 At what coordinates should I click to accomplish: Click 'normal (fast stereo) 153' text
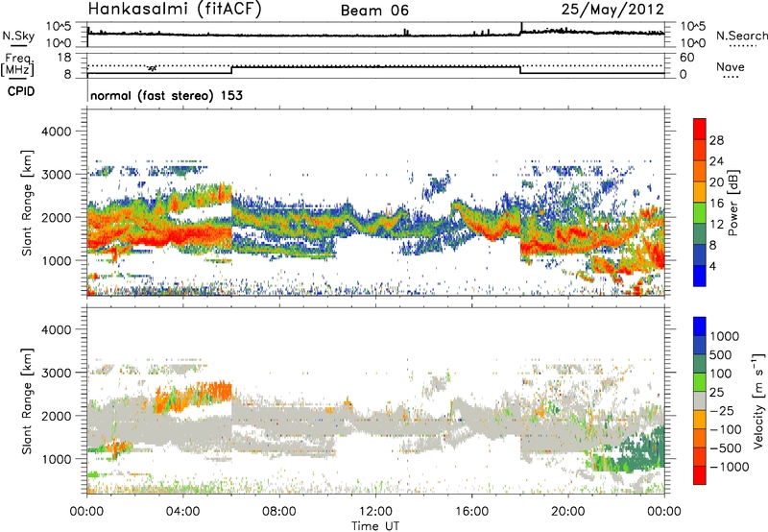[x=166, y=95]
